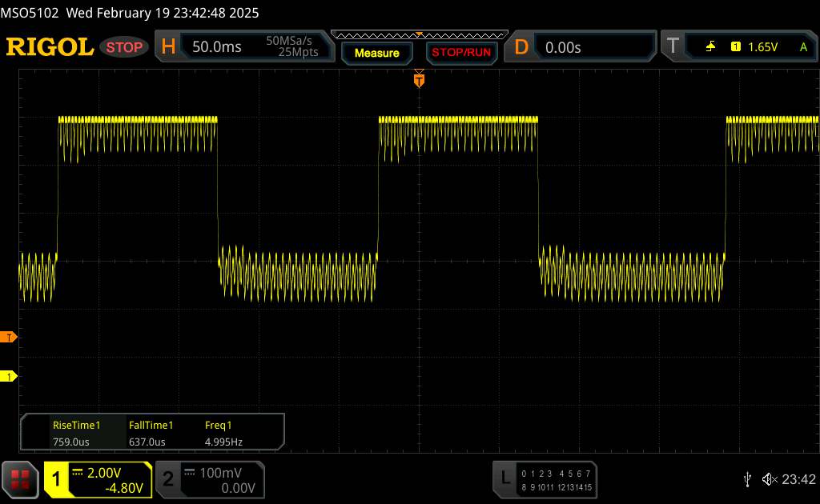The image size is (820, 504).
Task: Click the yellow channel 1 ground marker
Action: pos(8,376)
